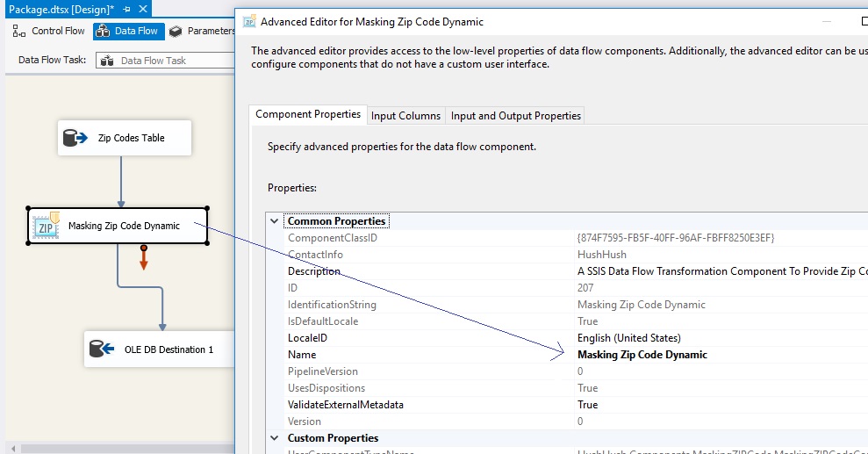Collapse the Common Properties section
This screenshot has width=868, height=454.
click(x=274, y=221)
